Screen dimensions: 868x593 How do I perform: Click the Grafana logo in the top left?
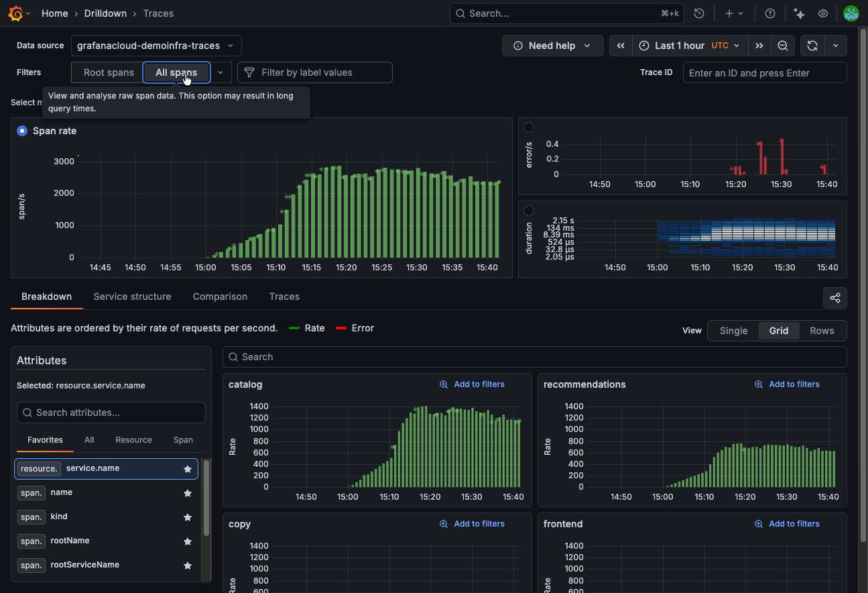tap(13, 13)
